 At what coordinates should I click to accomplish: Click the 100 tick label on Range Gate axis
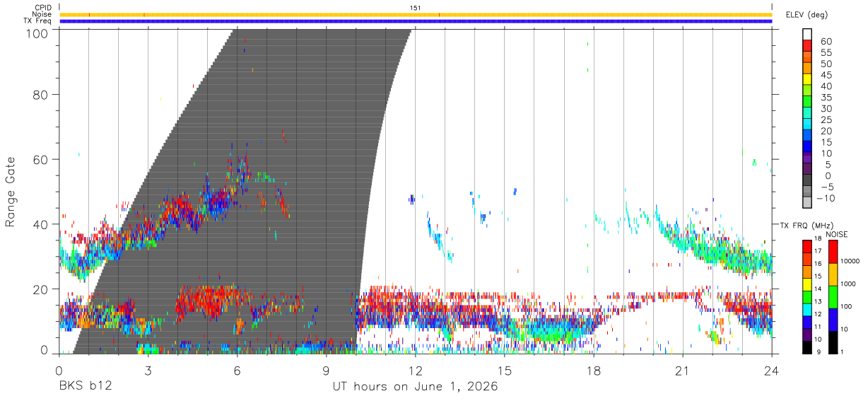point(36,33)
